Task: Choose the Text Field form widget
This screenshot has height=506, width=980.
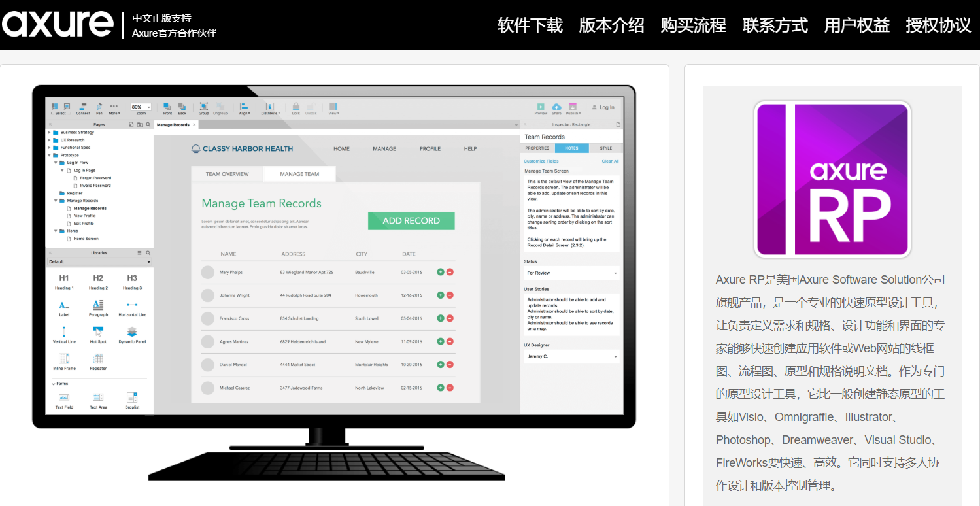Action: (64, 401)
